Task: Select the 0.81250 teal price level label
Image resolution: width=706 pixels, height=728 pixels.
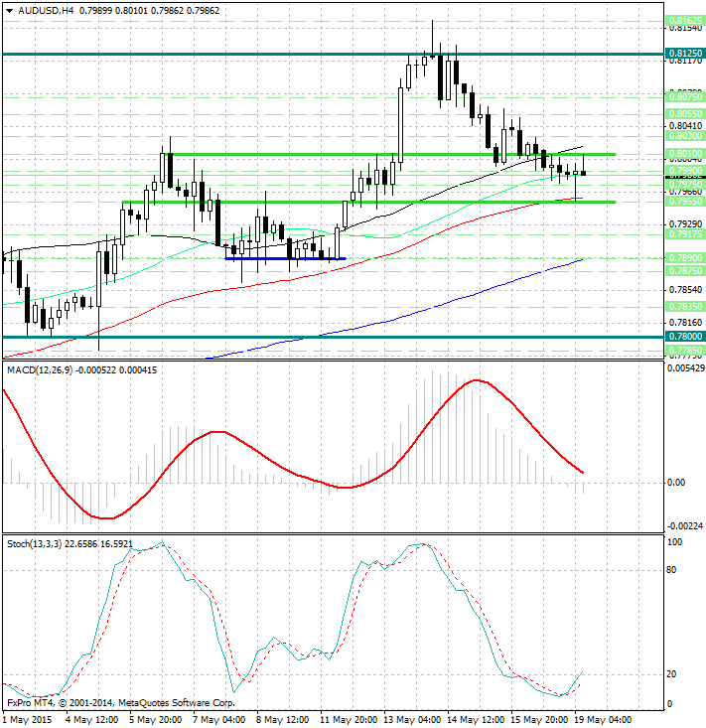Action: click(x=685, y=54)
